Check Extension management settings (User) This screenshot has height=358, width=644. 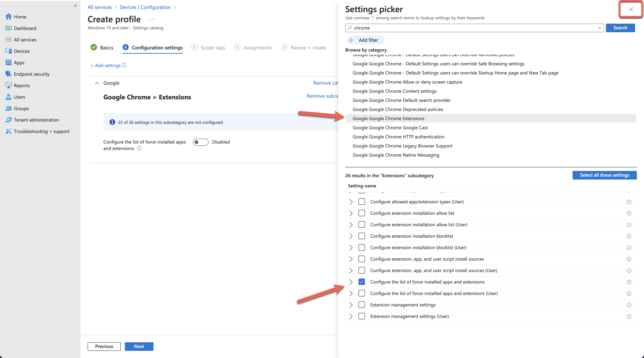pyautogui.click(x=362, y=316)
